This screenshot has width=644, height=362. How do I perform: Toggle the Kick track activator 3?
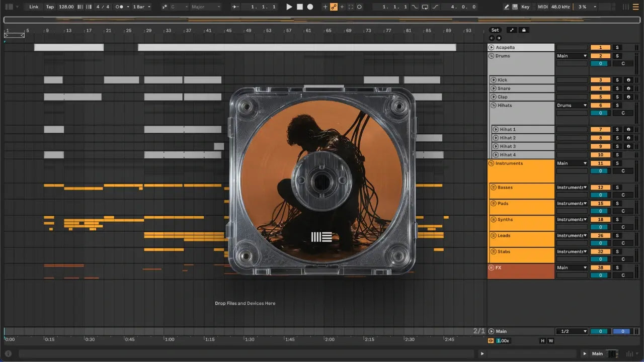pyautogui.click(x=600, y=80)
